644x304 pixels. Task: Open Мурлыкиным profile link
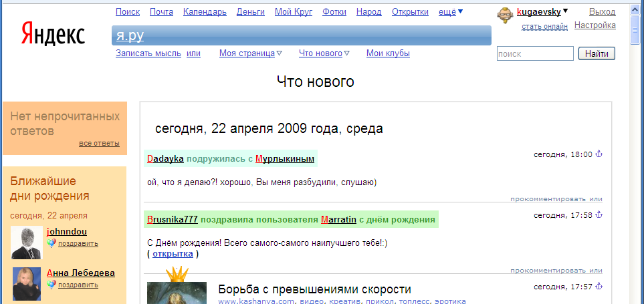coord(285,159)
